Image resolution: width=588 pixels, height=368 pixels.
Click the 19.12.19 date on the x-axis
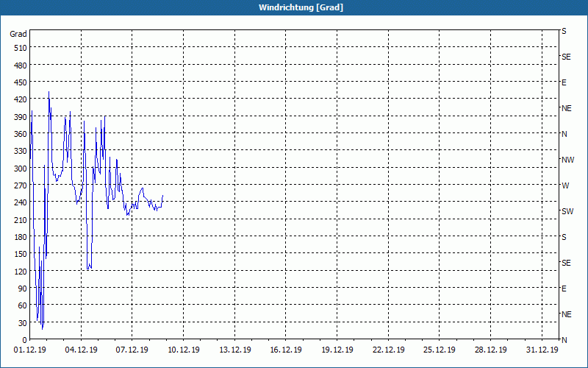pyautogui.click(x=337, y=350)
